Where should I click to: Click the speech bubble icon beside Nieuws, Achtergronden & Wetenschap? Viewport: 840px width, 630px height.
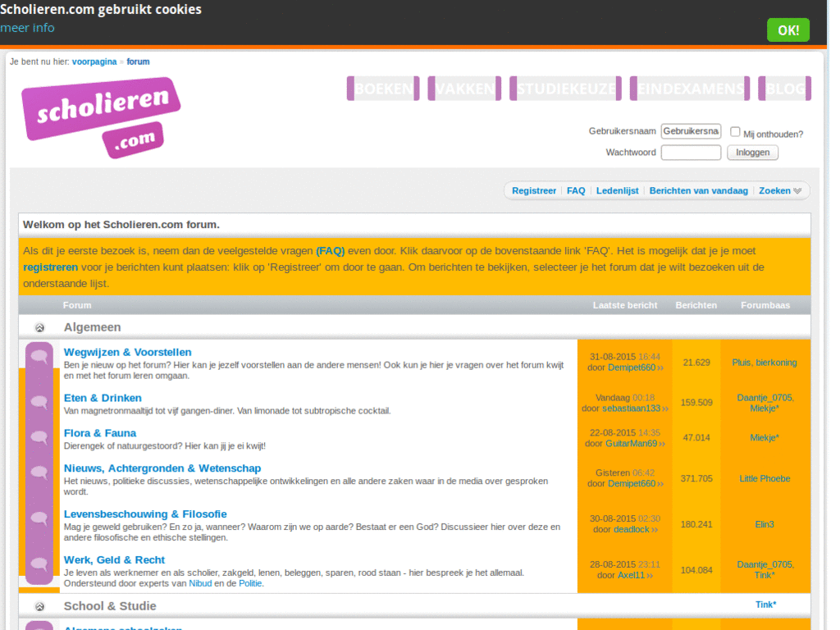point(39,472)
